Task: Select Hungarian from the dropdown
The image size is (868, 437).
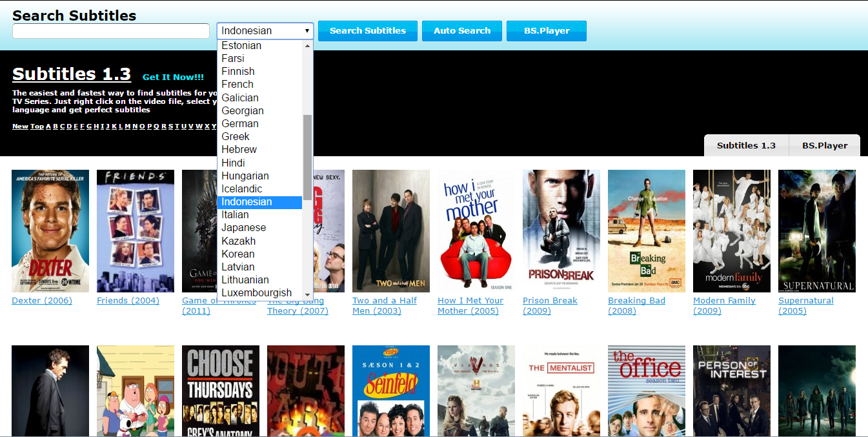Action: pos(260,176)
